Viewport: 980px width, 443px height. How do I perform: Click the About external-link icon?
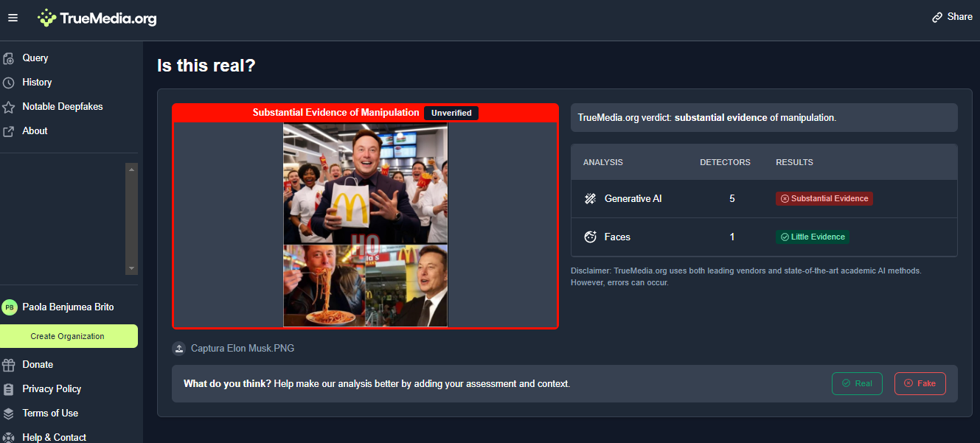tap(8, 131)
